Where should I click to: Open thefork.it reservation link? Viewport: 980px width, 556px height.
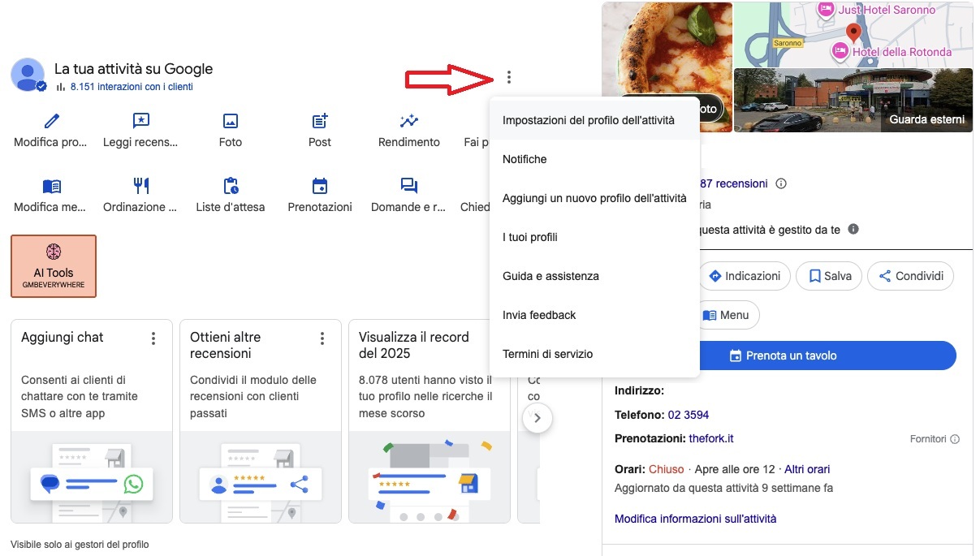click(x=711, y=438)
